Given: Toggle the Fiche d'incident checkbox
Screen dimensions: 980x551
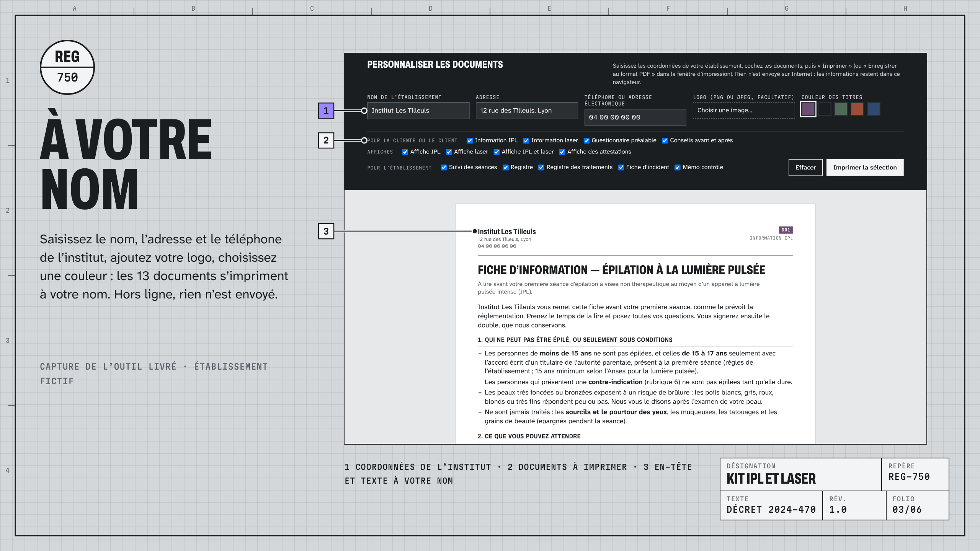Looking at the screenshot, I should point(621,168).
